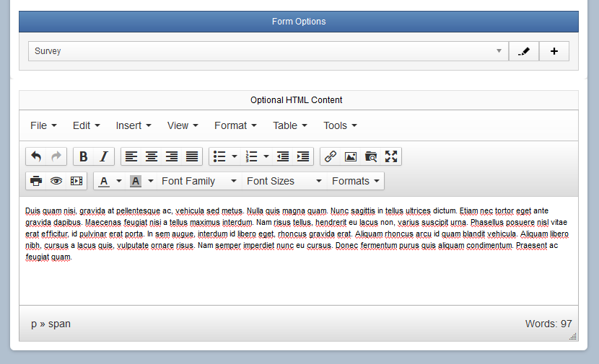Select the 'p' element in path bar
Screen dimensions: 599x364
pos(34,324)
